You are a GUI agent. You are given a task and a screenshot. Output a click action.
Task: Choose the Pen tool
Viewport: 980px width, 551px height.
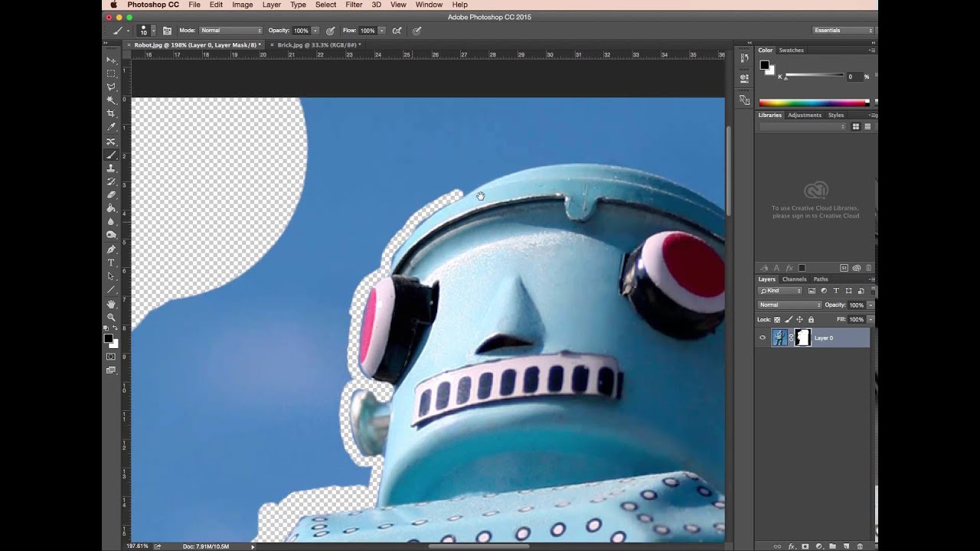(111, 249)
